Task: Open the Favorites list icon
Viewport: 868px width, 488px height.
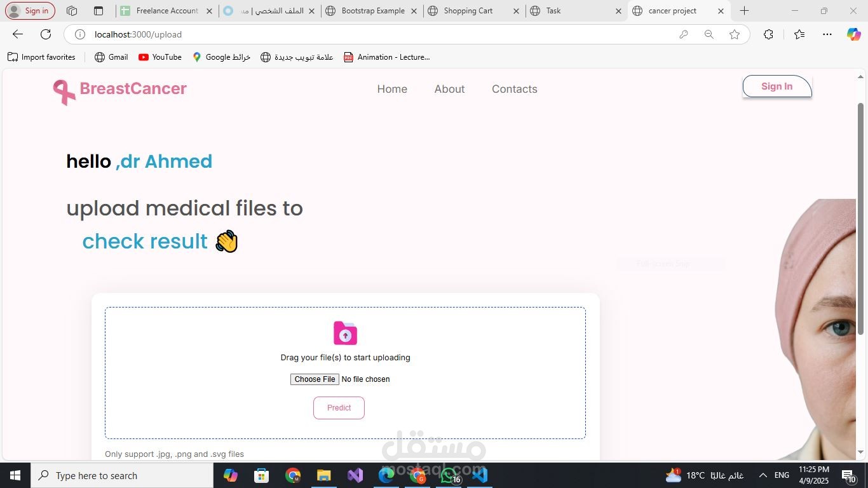Action: pos(799,34)
